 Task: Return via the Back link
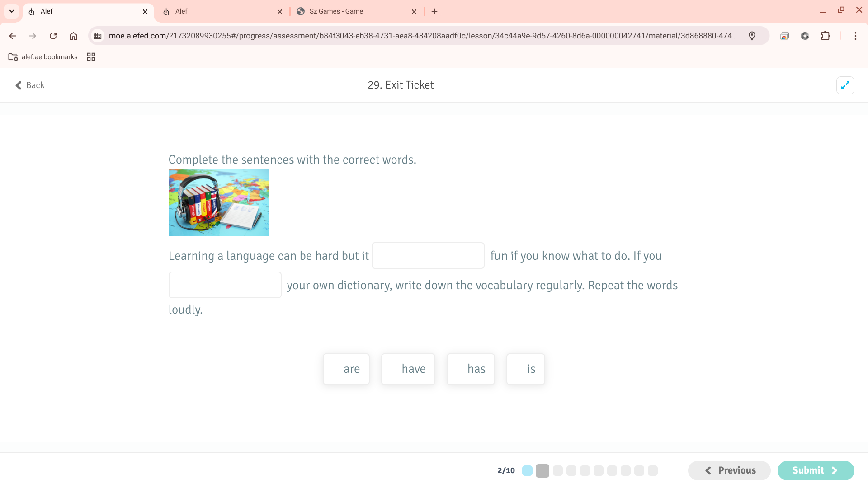(30, 85)
